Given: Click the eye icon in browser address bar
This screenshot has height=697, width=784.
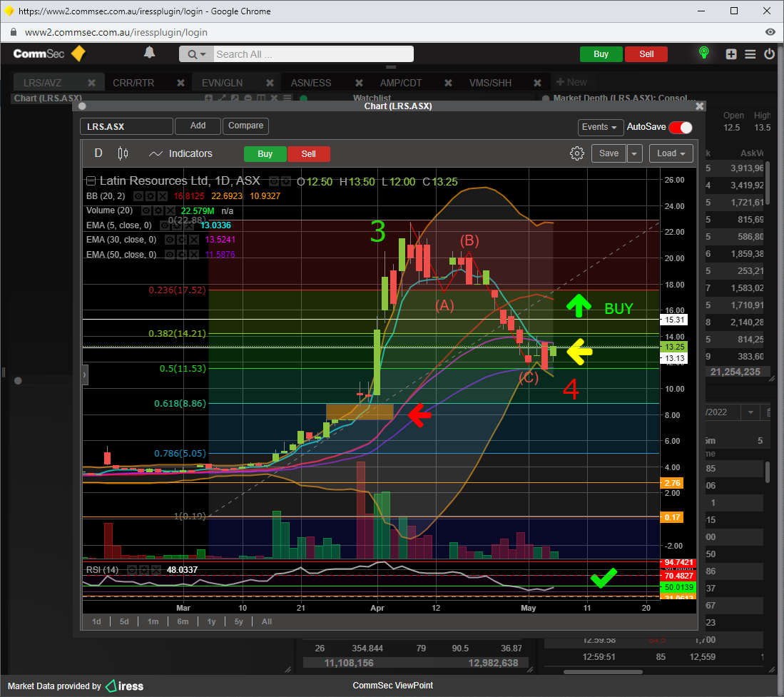Looking at the screenshot, I should point(770,32).
